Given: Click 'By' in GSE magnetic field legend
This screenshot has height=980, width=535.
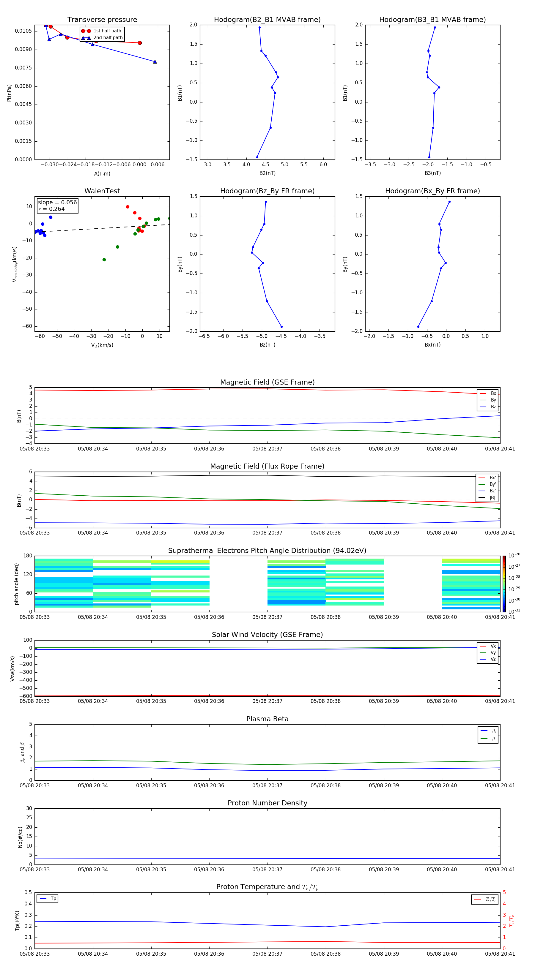Looking at the screenshot, I should coord(488,400).
